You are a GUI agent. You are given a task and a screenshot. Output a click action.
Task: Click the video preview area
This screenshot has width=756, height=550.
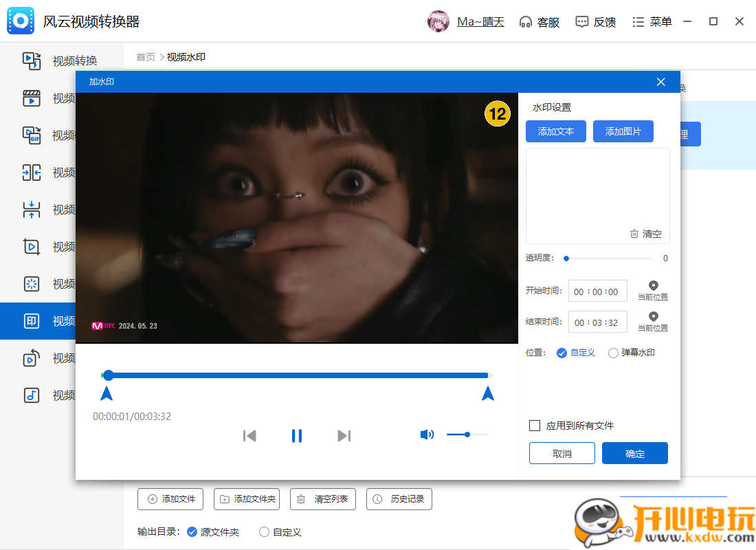click(x=296, y=218)
